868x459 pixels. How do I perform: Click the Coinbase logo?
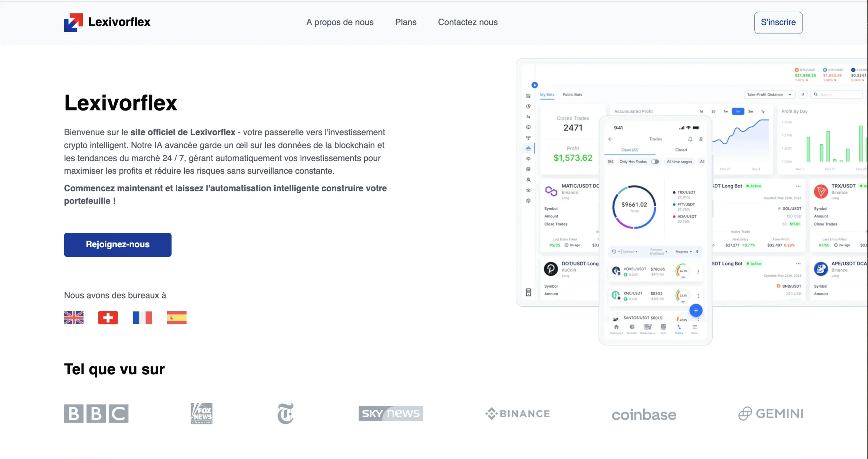pyautogui.click(x=644, y=415)
